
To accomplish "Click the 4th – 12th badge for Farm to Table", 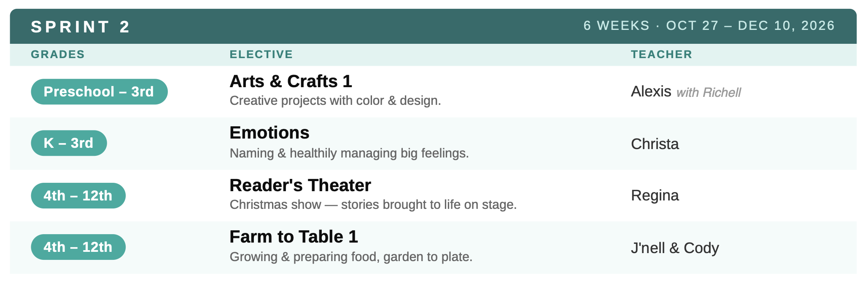I will [x=78, y=247].
